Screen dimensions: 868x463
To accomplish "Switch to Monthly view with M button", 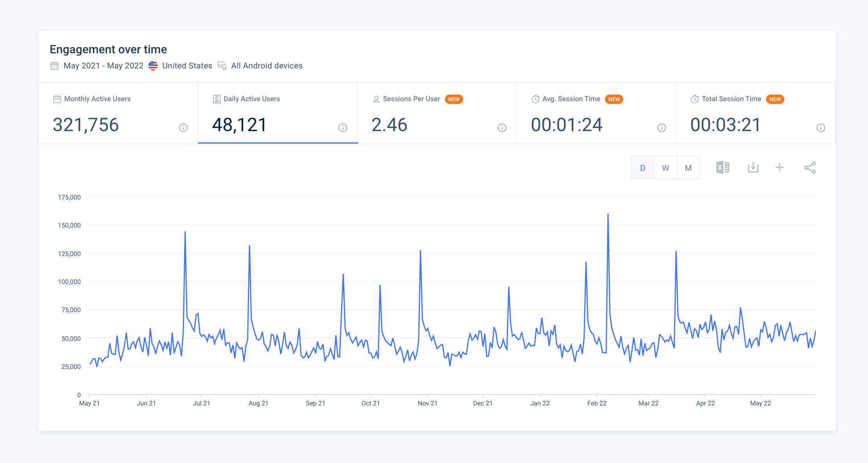I will [688, 168].
